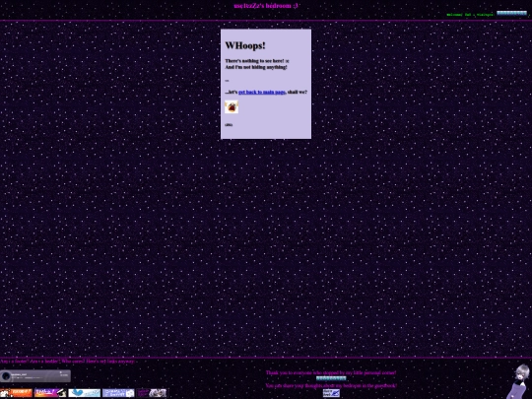532x399 pixels.
Task: Click the green welcome text in the header
Action: pyautogui.click(x=470, y=15)
